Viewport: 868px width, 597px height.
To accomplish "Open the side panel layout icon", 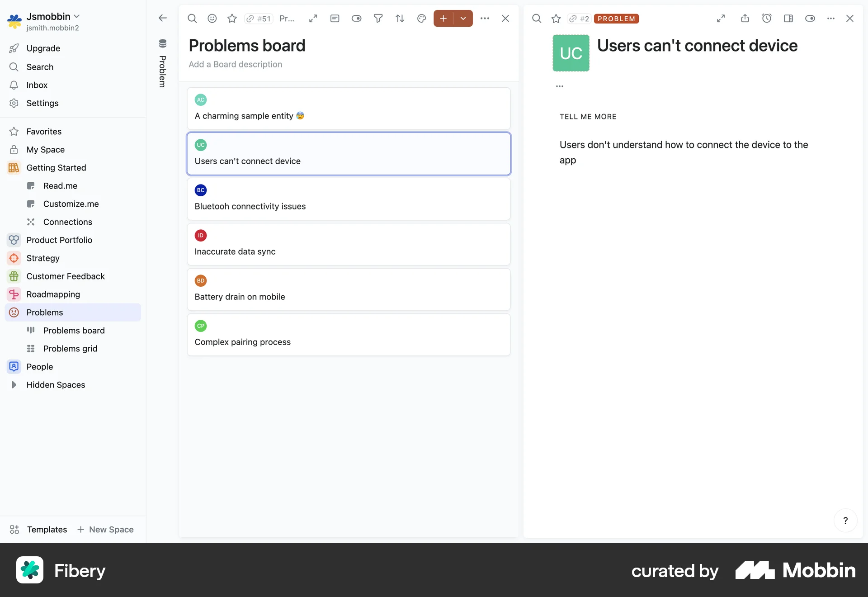I will [x=788, y=19].
